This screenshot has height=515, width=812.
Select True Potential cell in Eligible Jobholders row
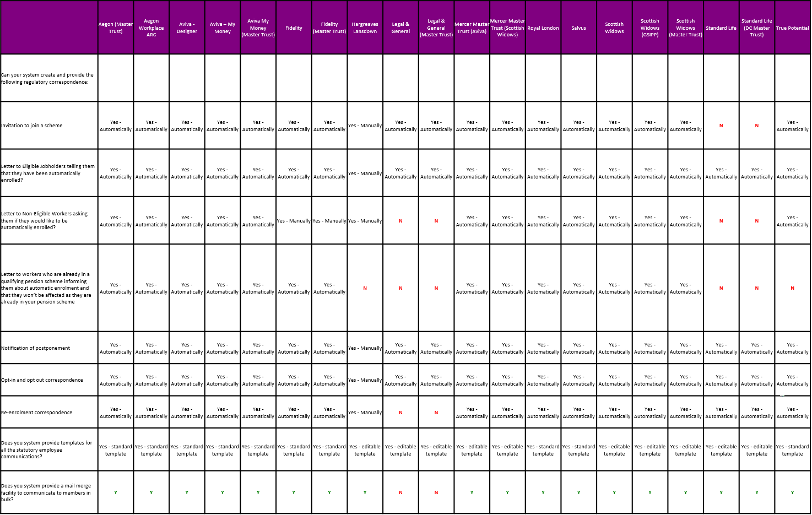(x=793, y=173)
